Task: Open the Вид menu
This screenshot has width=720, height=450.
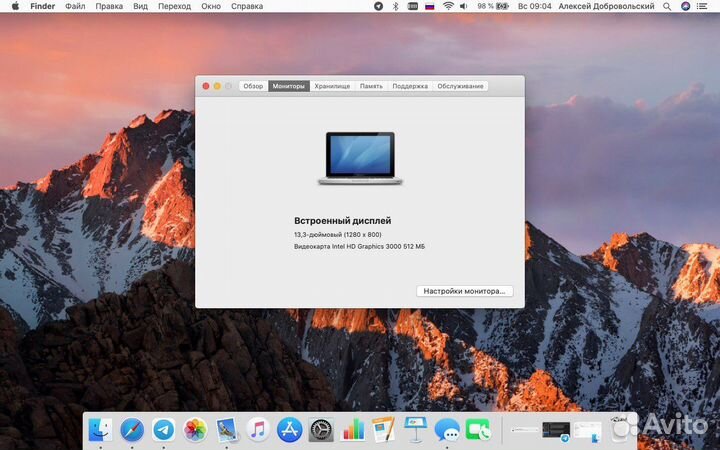Action: (140, 6)
